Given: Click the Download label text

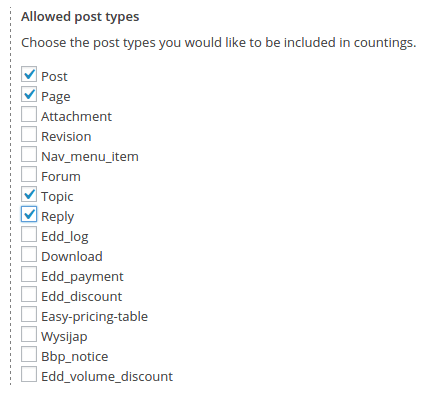Looking at the screenshot, I should [x=72, y=256].
